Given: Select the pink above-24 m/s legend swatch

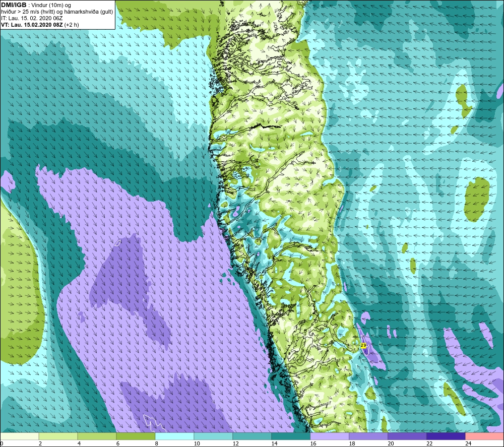Looking at the screenshot, I should [x=484, y=436].
